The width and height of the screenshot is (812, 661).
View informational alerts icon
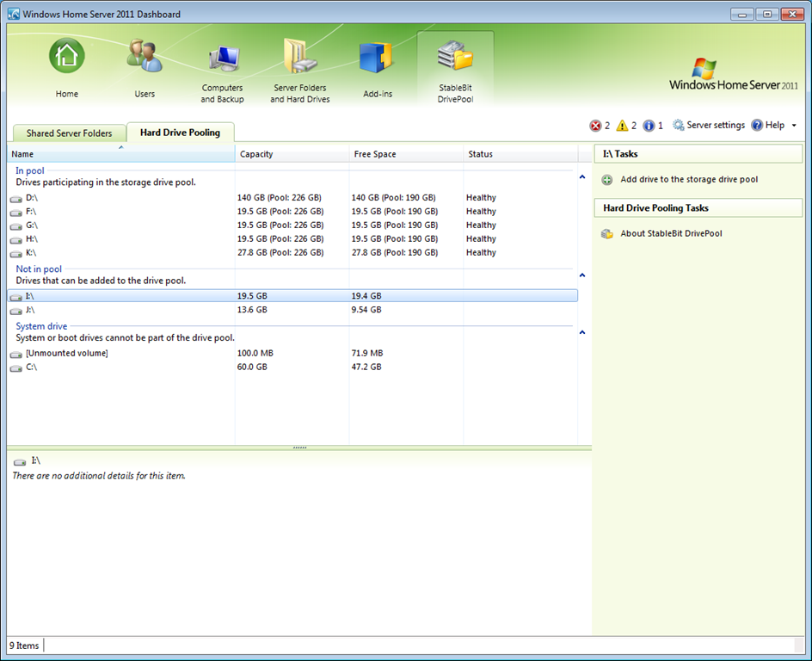[649, 126]
